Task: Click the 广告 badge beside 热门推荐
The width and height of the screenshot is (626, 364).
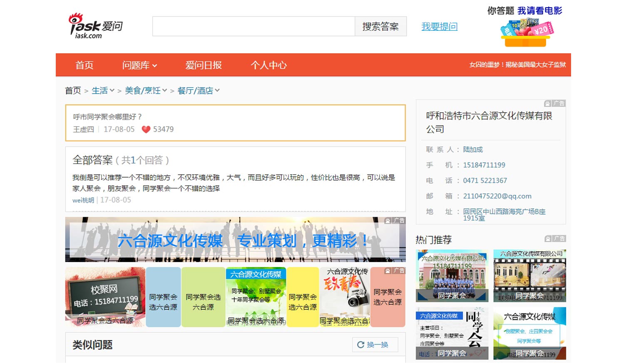Action: pos(555,238)
